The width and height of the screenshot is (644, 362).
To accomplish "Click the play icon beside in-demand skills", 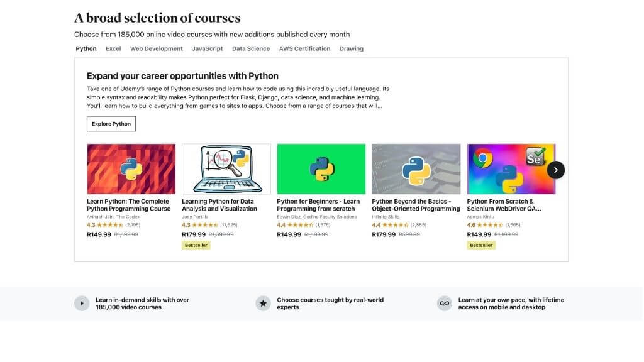I will click(x=82, y=304).
